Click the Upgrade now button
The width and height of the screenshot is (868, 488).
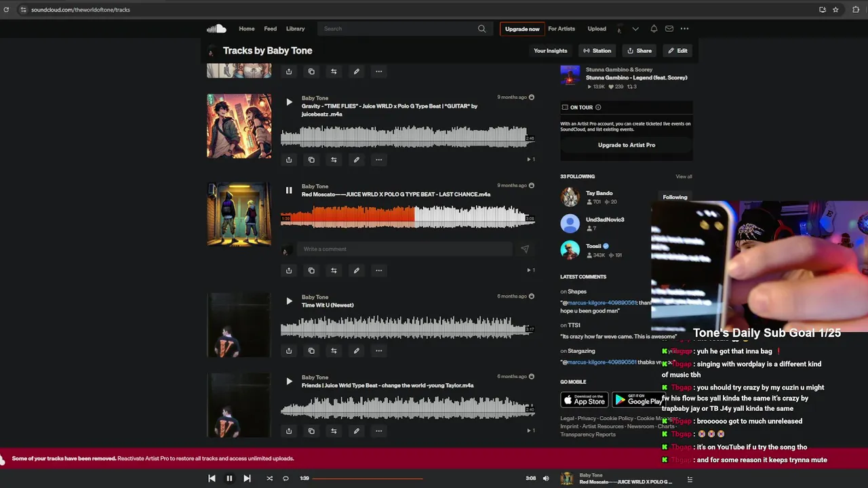522,28
